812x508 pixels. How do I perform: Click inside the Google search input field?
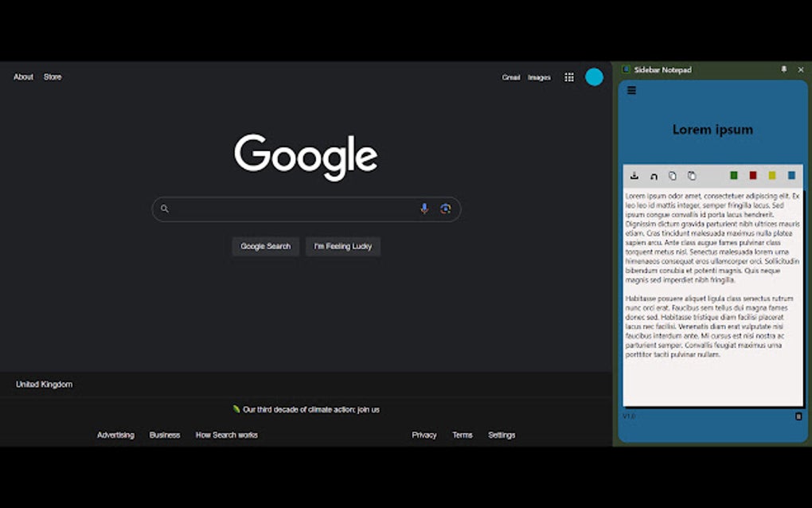[x=295, y=209]
